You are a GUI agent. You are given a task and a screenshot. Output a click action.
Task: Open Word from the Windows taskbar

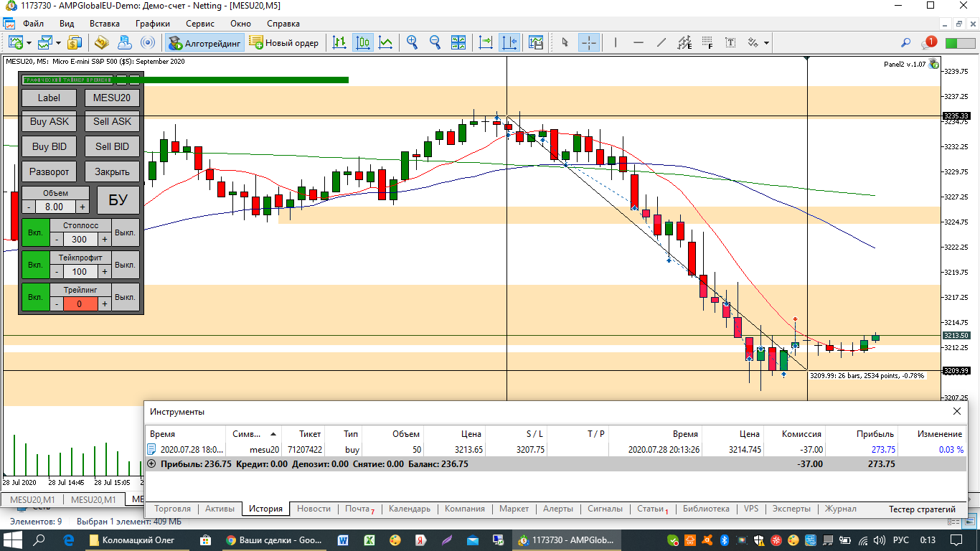(343, 540)
